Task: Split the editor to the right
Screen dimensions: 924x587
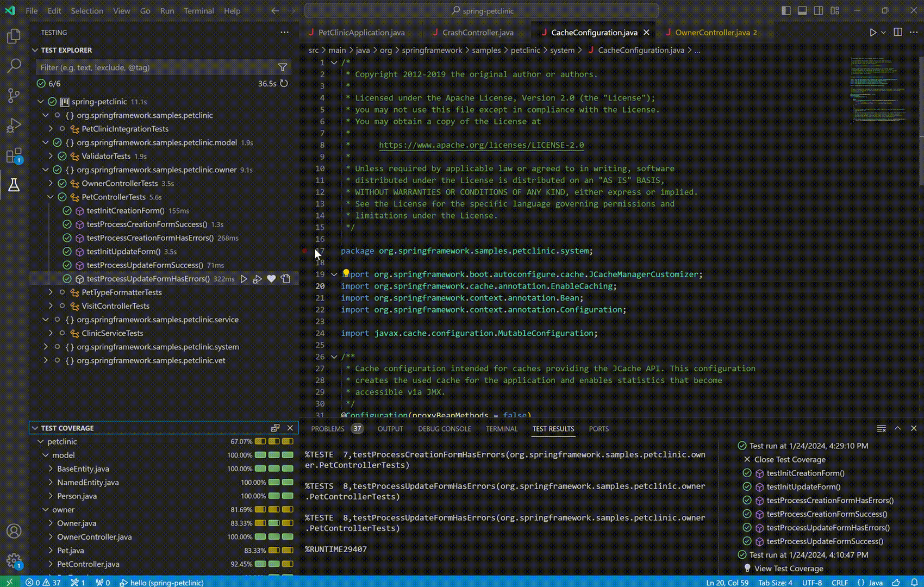Action: click(898, 33)
